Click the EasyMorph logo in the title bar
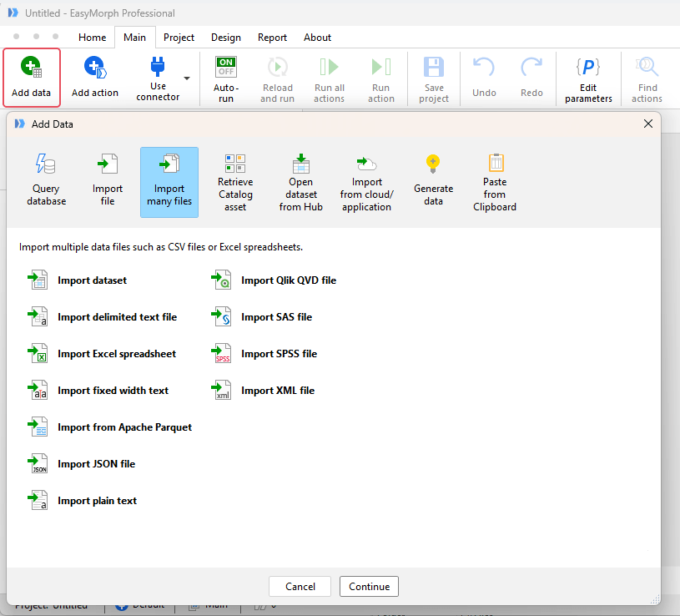The width and height of the screenshot is (680, 616). 13,13
